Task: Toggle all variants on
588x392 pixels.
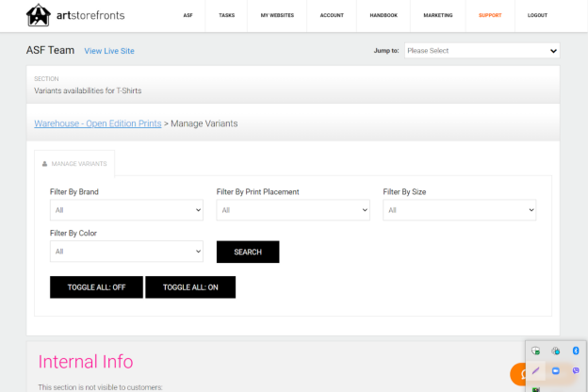Action: [190, 287]
